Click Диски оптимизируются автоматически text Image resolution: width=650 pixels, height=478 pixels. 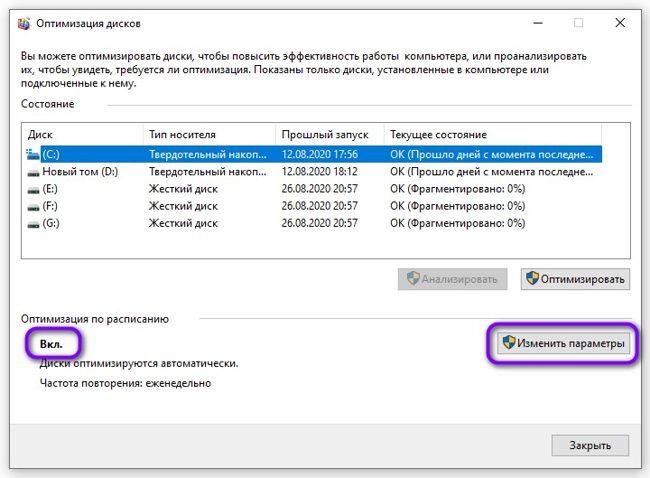(x=139, y=364)
